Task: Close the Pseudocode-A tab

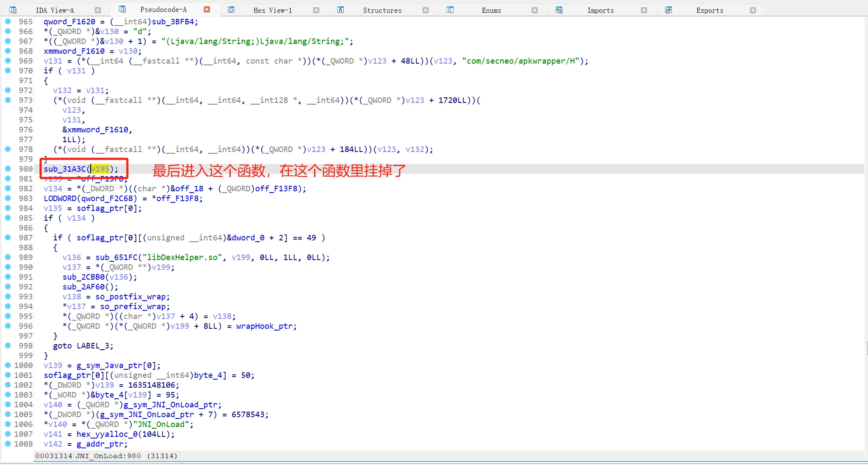Action: pyautogui.click(x=207, y=9)
